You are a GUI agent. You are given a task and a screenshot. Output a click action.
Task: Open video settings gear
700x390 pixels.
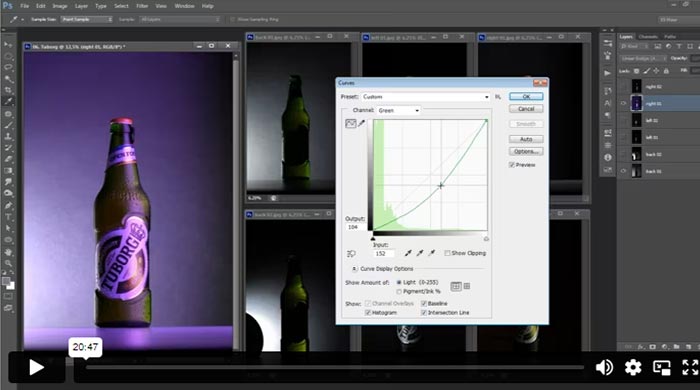pos(633,367)
